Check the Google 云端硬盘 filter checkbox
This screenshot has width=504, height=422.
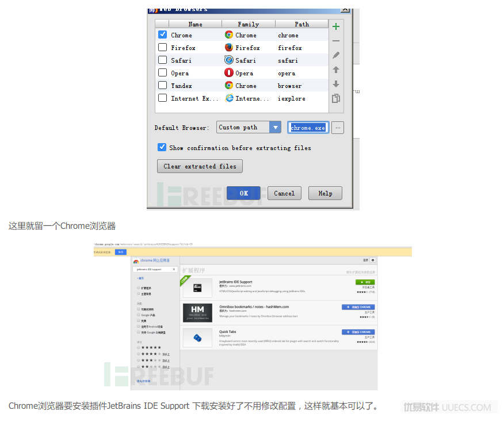click(139, 332)
